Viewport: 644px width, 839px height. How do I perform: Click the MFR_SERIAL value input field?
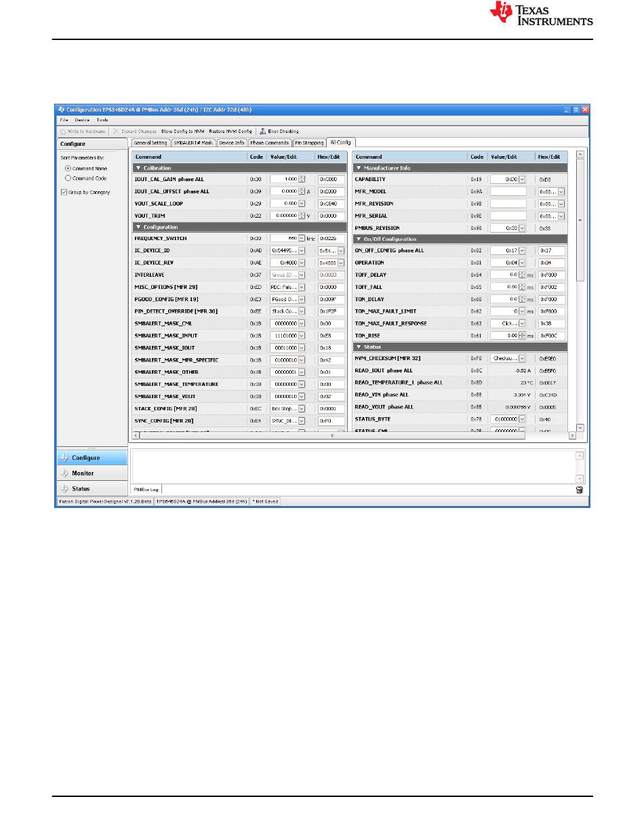[508, 216]
